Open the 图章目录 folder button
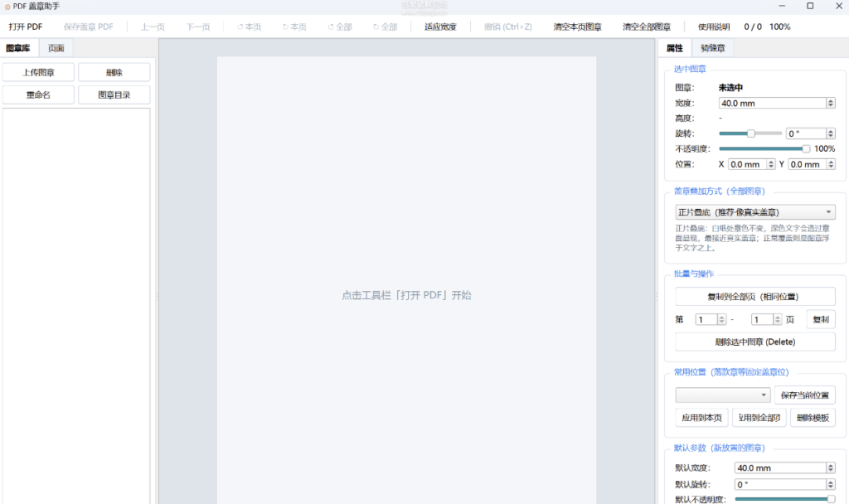This screenshot has height=504, width=849. click(x=114, y=94)
